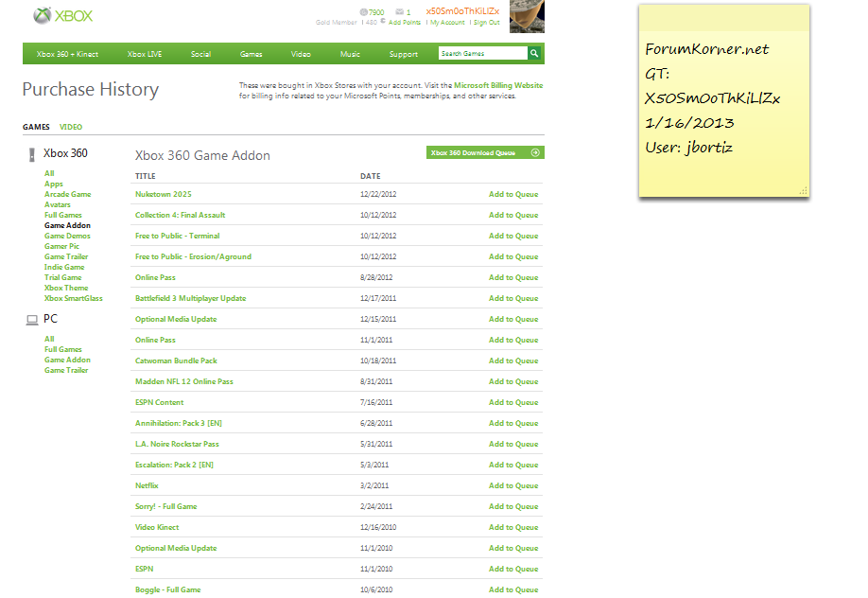The height and width of the screenshot is (598, 868).
Task: Click the Xbox 360 console icon
Action: [x=32, y=154]
